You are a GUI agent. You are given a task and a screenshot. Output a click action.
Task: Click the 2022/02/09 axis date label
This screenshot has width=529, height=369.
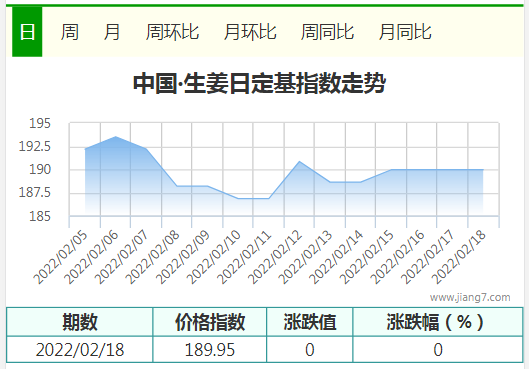[x=183, y=257]
